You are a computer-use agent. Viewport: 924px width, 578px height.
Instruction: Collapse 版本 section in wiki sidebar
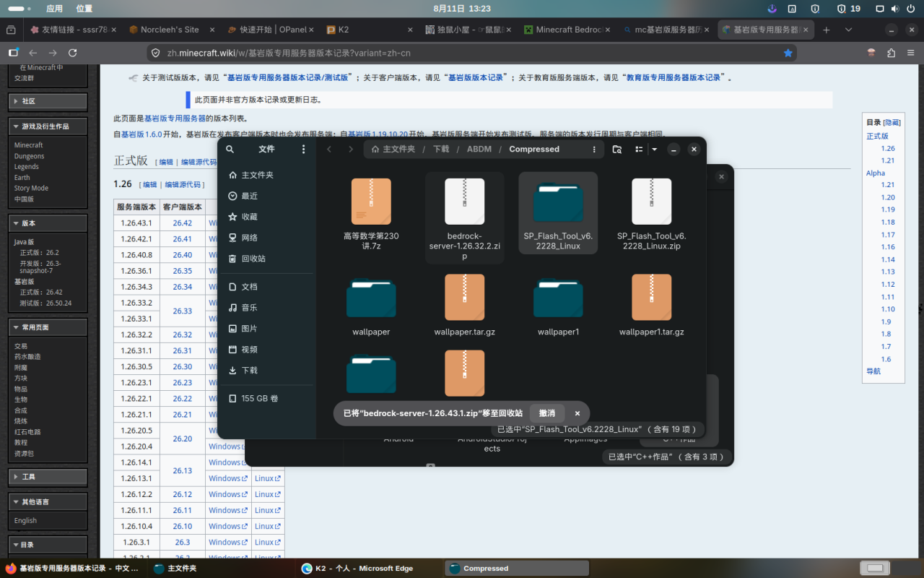coord(48,223)
